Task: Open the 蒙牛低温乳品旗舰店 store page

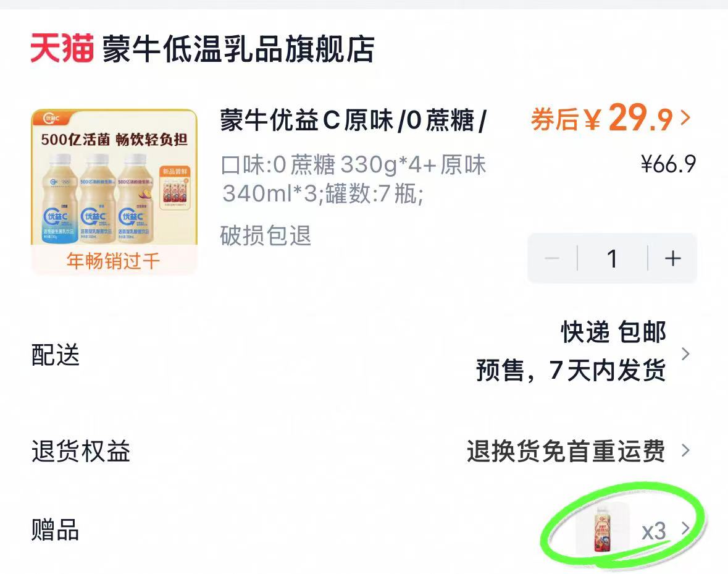Action: tap(238, 49)
